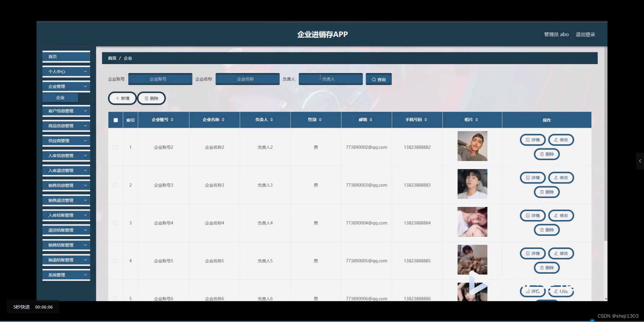
Task: Toggle the select-all checkbox in table header
Action: coord(115,120)
